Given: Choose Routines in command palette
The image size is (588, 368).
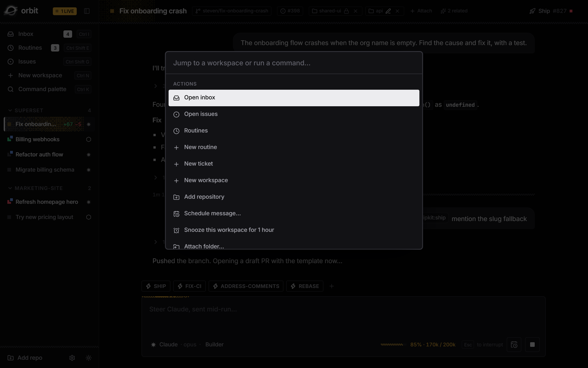Looking at the screenshot, I should [x=294, y=131].
